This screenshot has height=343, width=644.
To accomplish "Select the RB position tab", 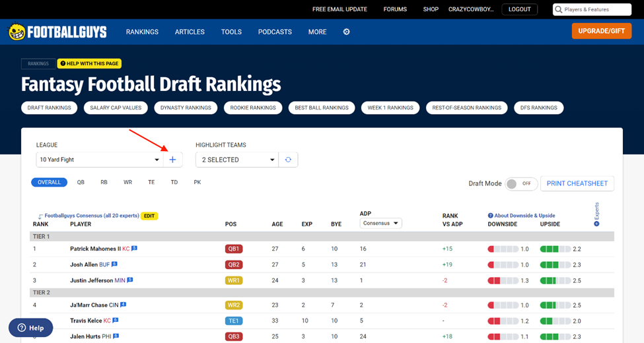I will (104, 182).
